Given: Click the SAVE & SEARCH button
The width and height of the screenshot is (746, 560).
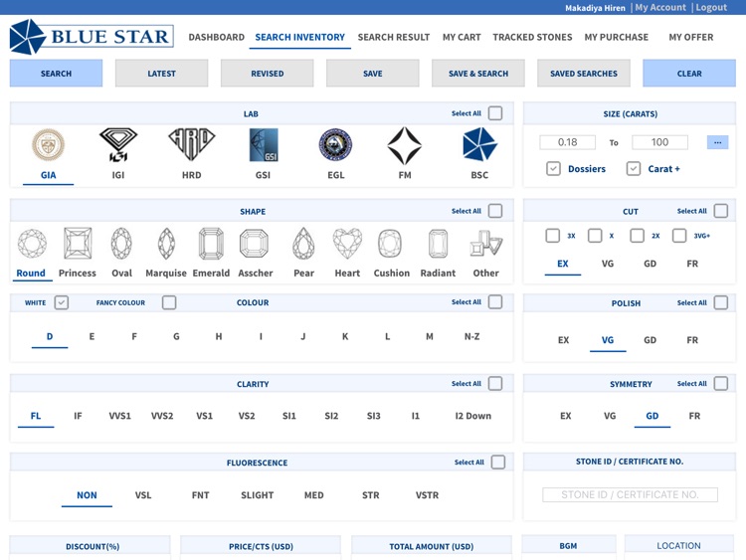Looking at the screenshot, I should pyautogui.click(x=478, y=74).
